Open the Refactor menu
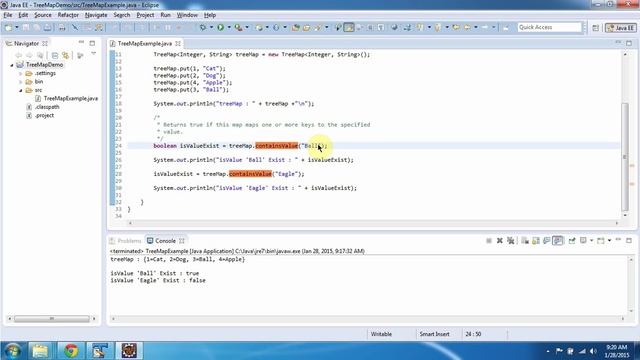This screenshot has width=640, height=360. coord(68,15)
